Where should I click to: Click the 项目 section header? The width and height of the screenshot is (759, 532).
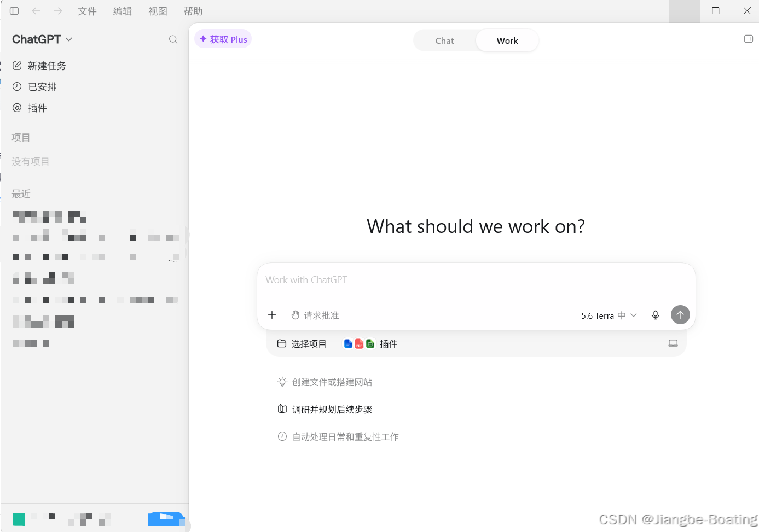(x=21, y=138)
